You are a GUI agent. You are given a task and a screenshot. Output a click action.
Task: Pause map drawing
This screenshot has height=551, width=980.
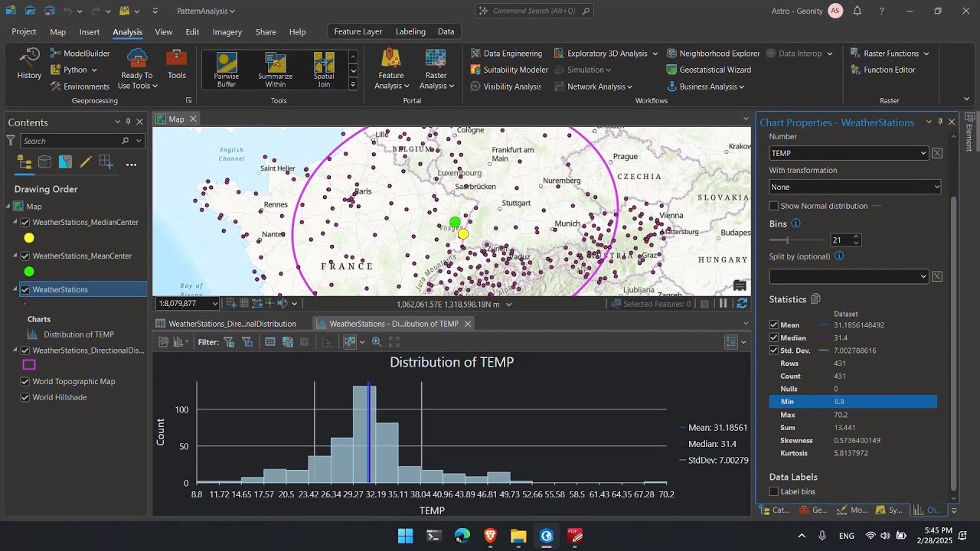724,304
